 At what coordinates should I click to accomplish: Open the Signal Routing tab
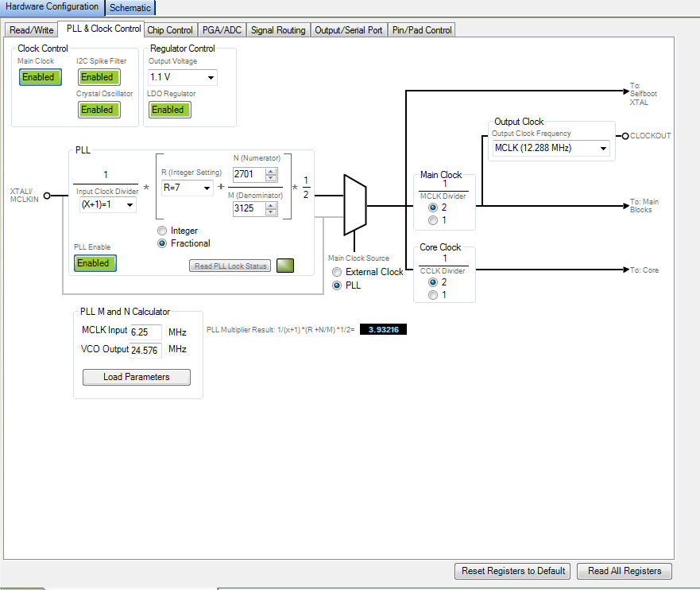[278, 30]
